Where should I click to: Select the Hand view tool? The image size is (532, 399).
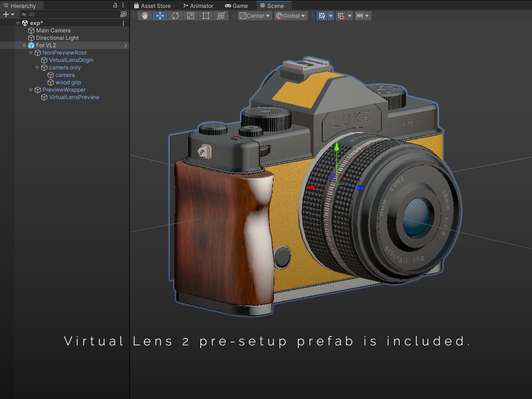(145, 16)
